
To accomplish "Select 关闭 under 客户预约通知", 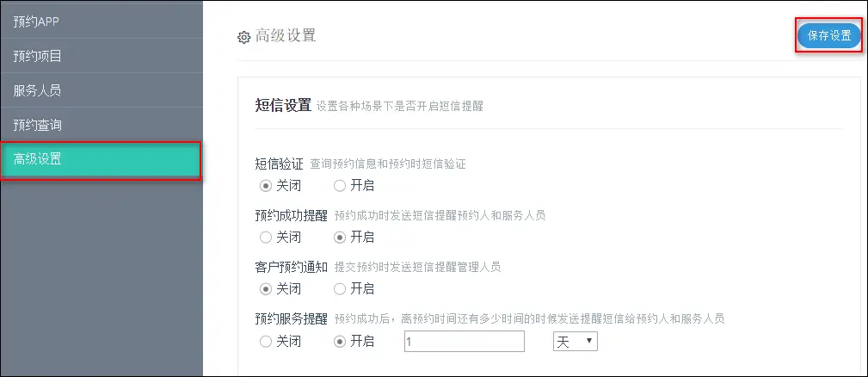I will [x=265, y=288].
